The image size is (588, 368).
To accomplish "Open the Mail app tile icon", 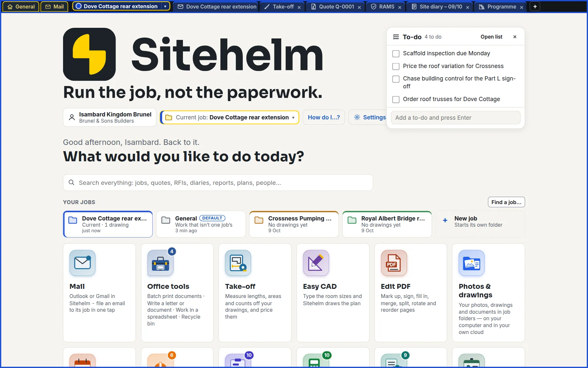I will point(82,263).
